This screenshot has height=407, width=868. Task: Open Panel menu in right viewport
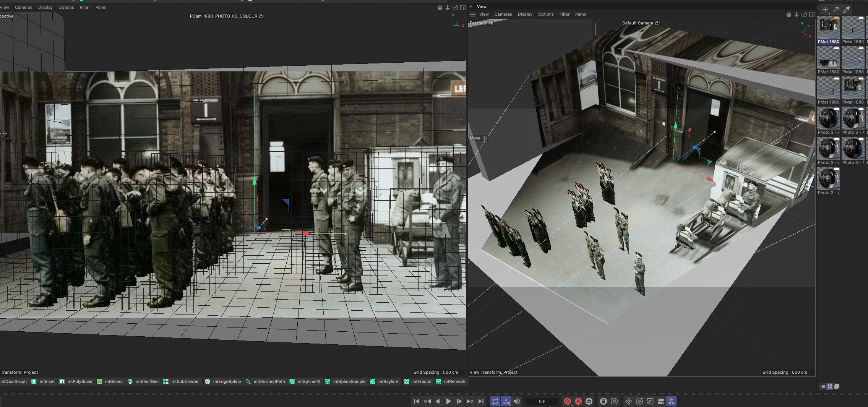click(580, 14)
